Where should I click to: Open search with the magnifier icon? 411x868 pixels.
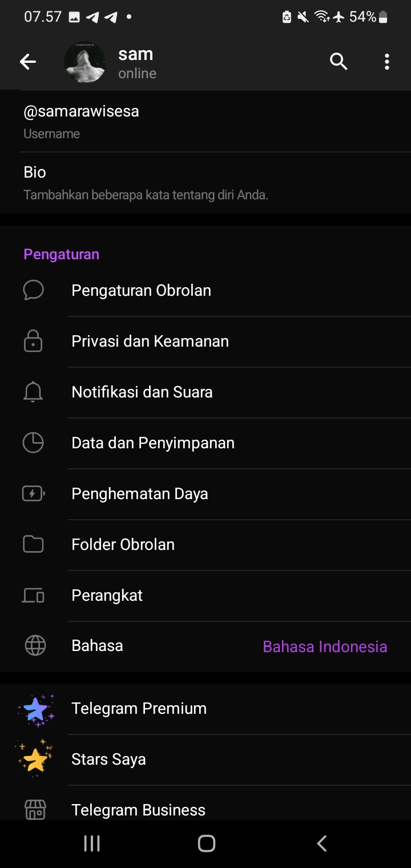339,62
